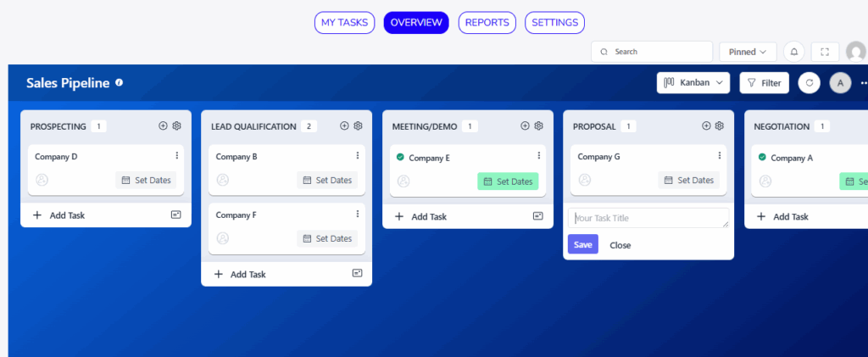868x357 pixels.
Task: Open the three-dot menu on Company B
Action: 357,156
